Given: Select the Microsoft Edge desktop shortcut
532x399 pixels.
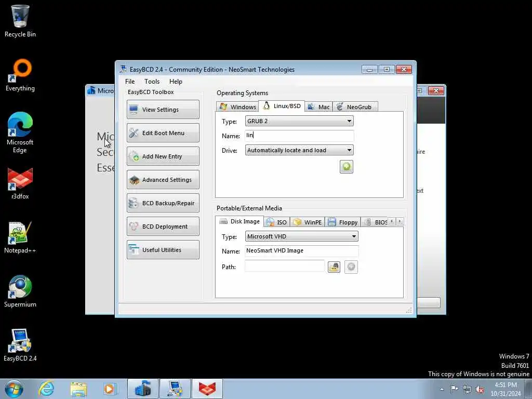Looking at the screenshot, I should (x=20, y=133).
